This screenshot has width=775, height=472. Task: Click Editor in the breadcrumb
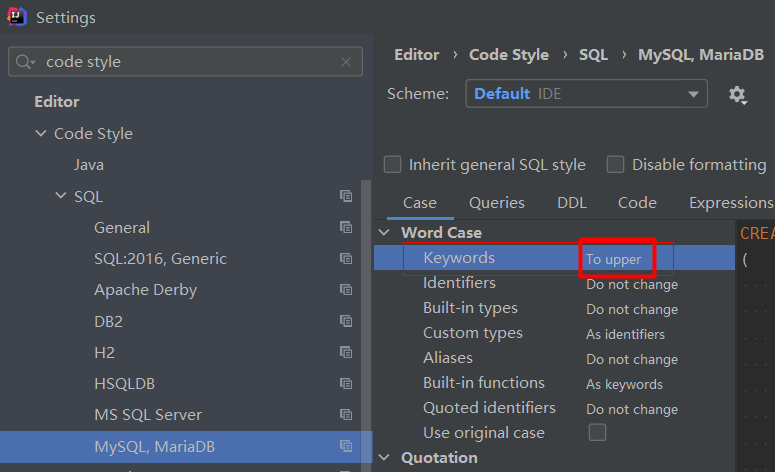point(416,55)
